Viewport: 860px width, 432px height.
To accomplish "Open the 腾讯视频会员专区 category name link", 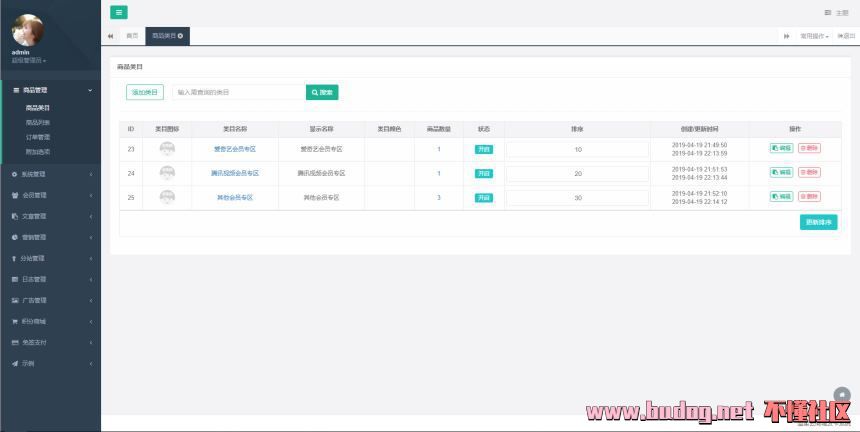I will click(235, 173).
